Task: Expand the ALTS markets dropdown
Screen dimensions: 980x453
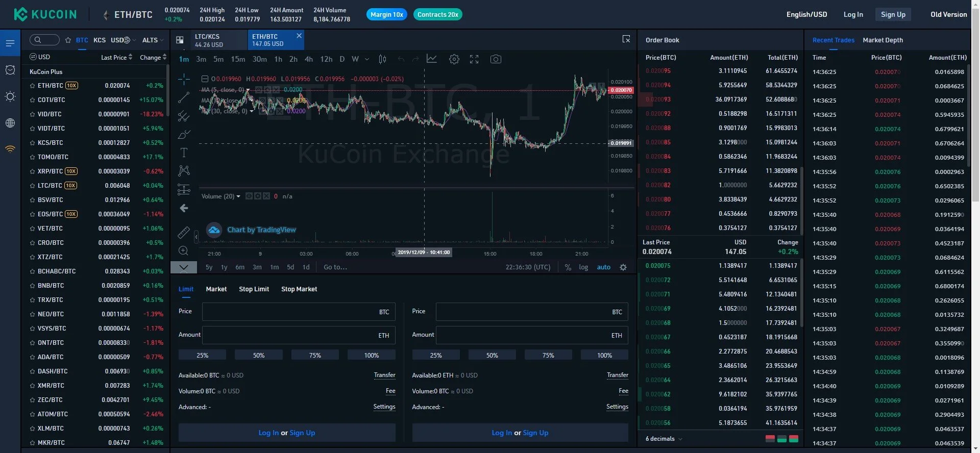Action: 153,40
